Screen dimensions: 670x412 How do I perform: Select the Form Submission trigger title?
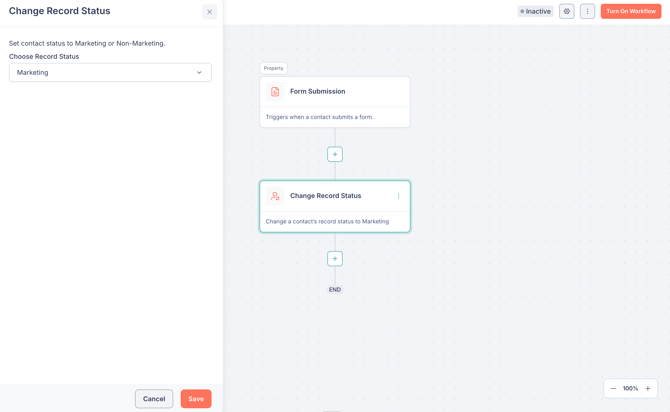pyautogui.click(x=317, y=92)
